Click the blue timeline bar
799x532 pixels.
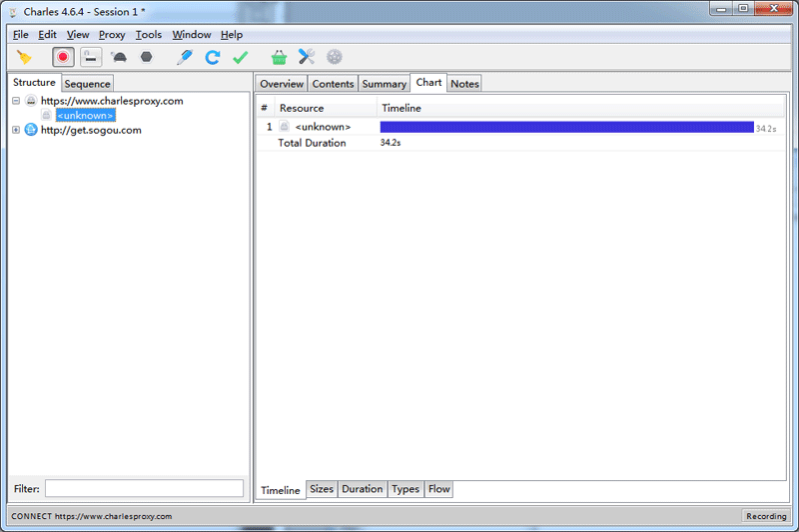coord(566,128)
